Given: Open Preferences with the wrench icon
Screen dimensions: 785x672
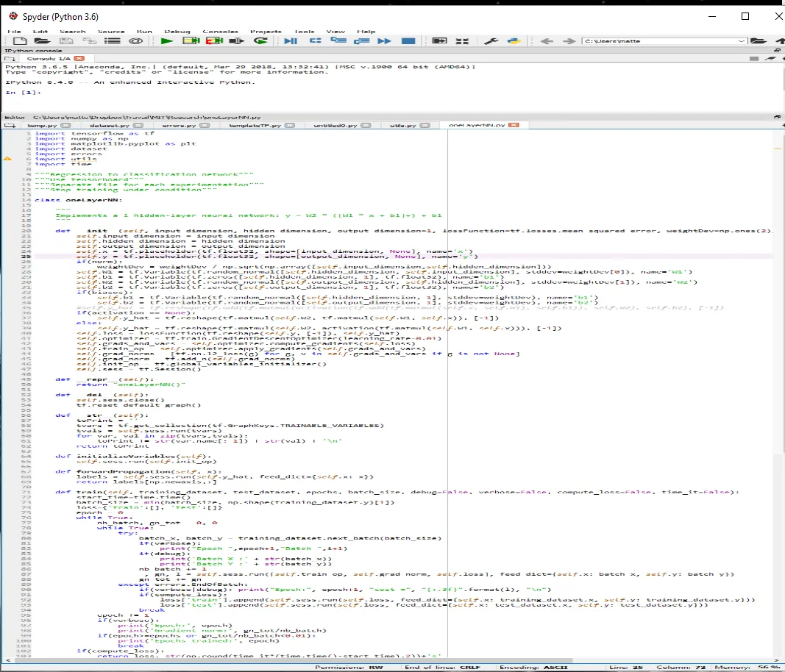Looking at the screenshot, I should pyautogui.click(x=491, y=41).
